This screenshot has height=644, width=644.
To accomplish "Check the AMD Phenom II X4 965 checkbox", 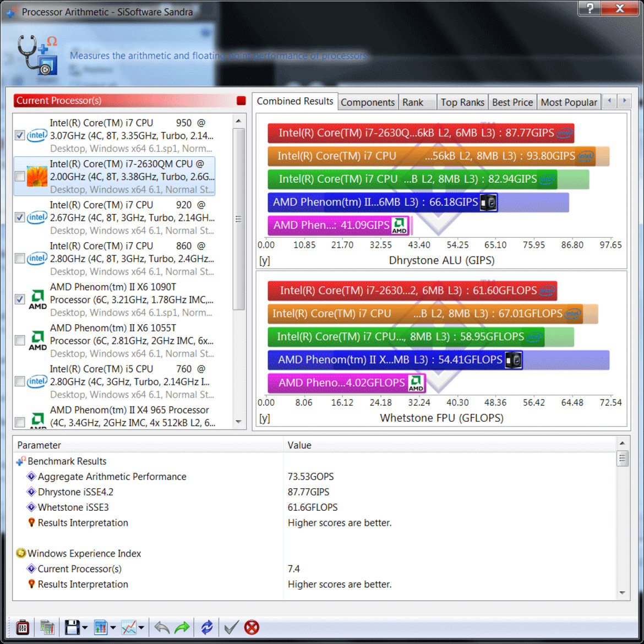I will [20, 422].
